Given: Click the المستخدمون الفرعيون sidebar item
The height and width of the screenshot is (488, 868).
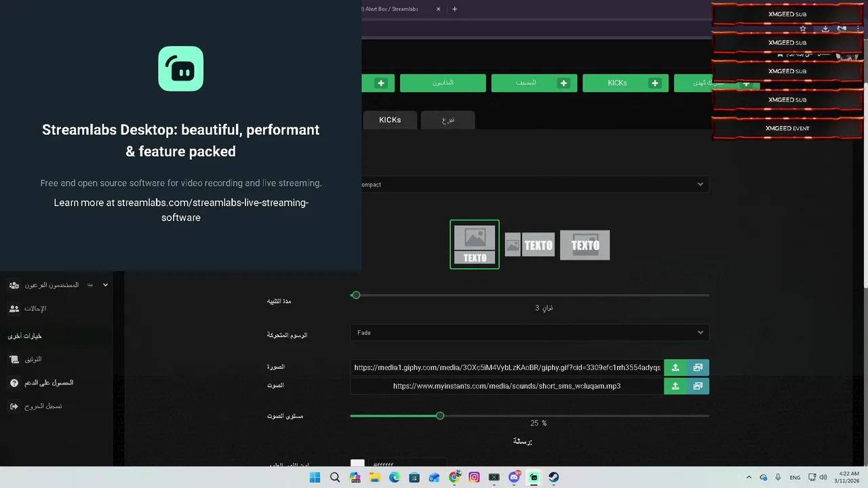Looking at the screenshot, I should pyautogui.click(x=52, y=285).
